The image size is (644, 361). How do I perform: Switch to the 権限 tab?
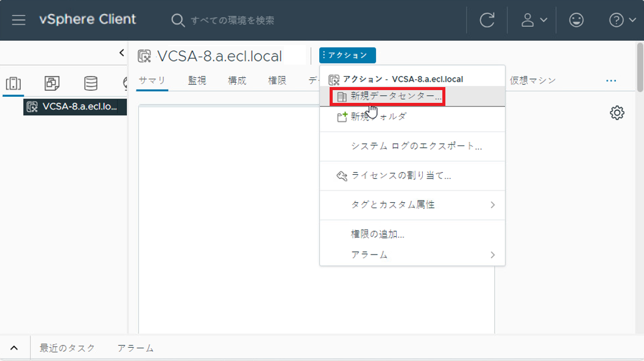277,80
